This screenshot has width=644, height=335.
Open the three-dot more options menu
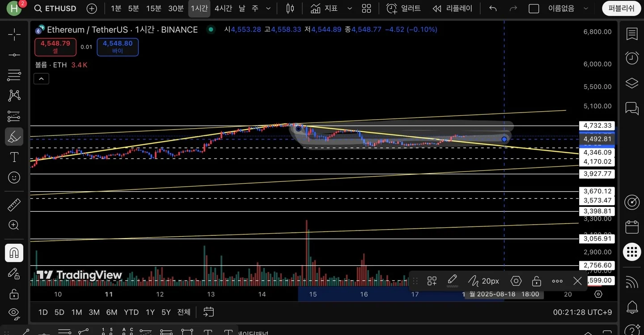557,281
